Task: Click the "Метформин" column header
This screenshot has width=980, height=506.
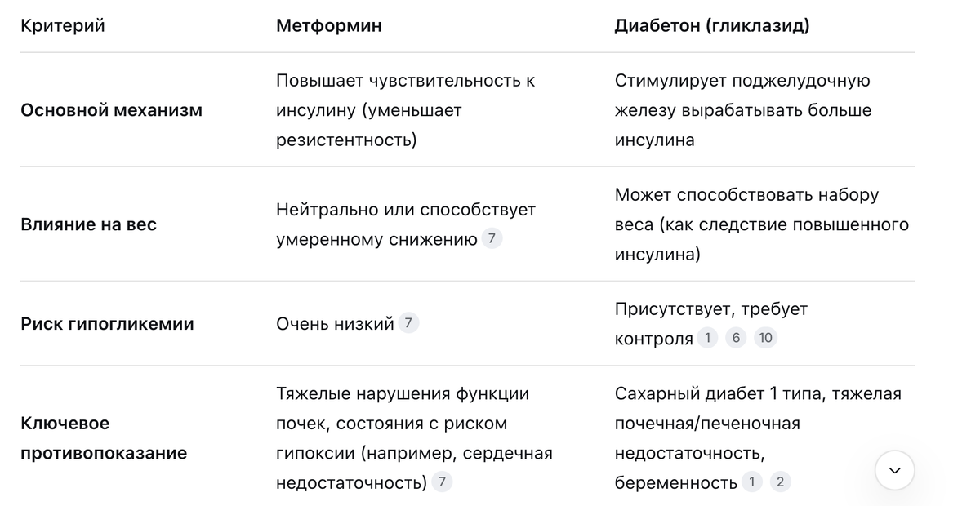Action: click(329, 26)
